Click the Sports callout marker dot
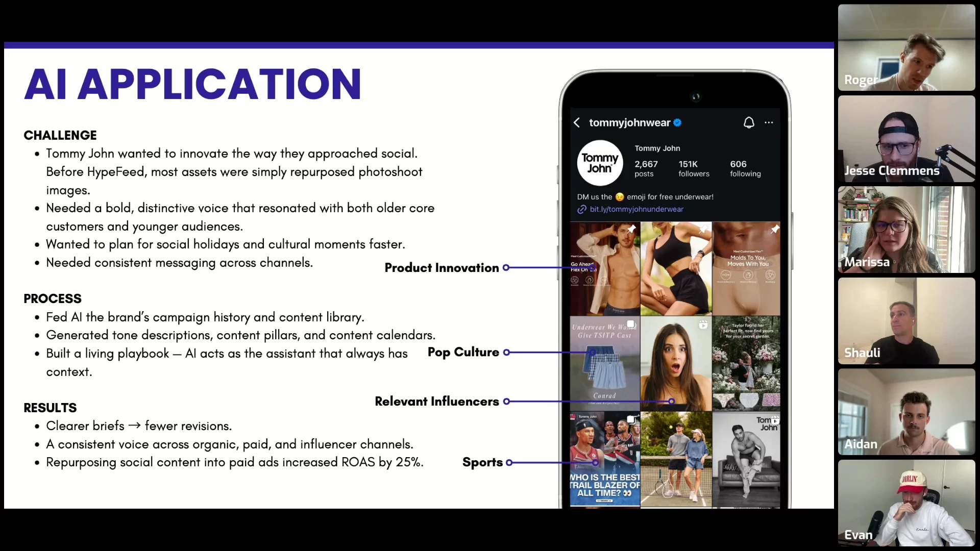The height and width of the screenshot is (551, 980). coord(509,463)
